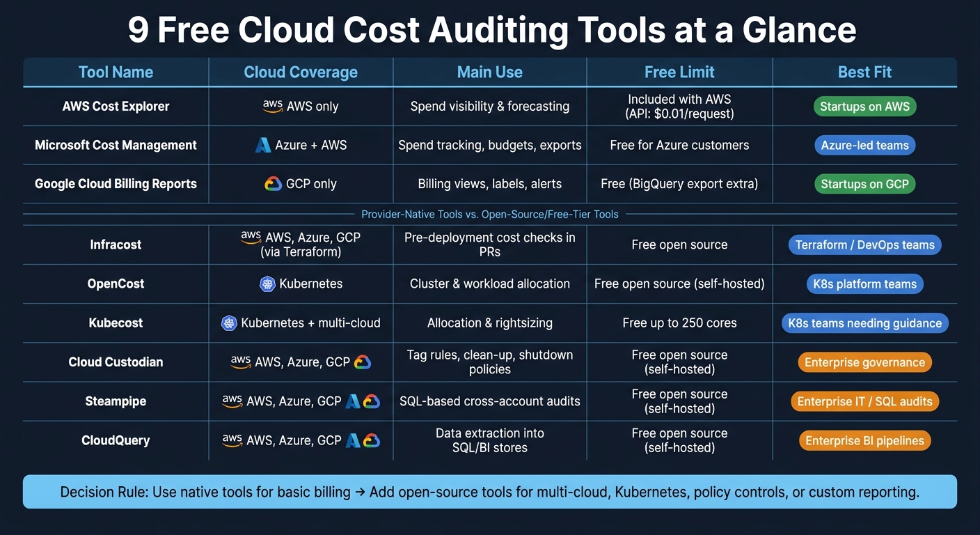
Task: Click the Google Cloud logo in Steampipe row
Action: pyautogui.click(x=372, y=401)
